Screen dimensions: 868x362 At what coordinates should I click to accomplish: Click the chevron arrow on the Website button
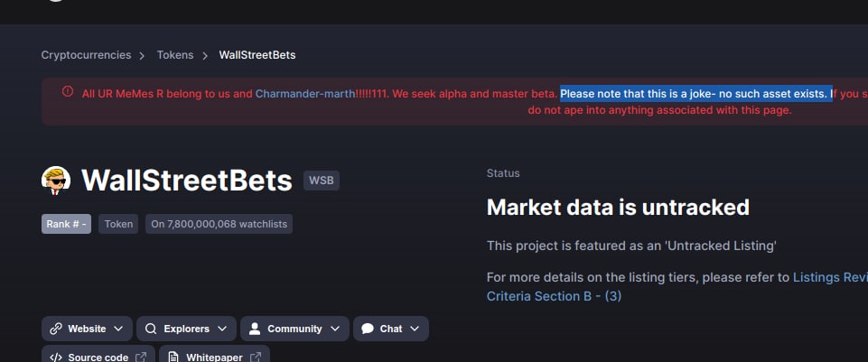pos(118,329)
